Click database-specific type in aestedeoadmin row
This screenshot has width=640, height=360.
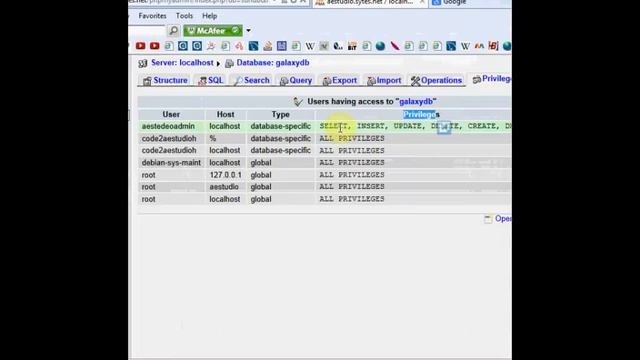(280, 127)
